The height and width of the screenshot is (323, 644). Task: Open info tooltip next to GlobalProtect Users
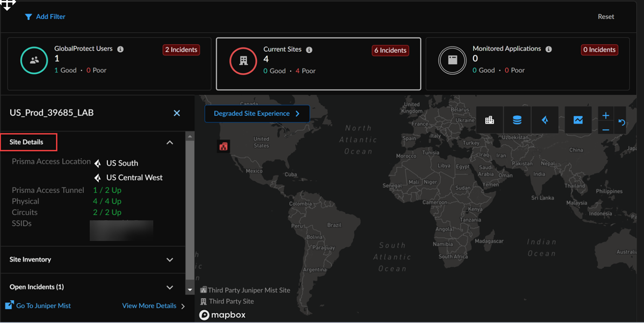pos(121,49)
